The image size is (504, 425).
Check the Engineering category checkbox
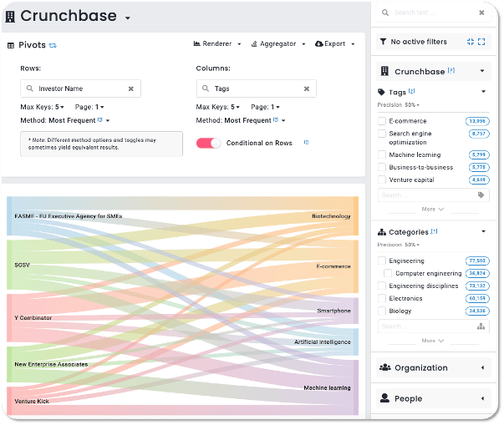tap(382, 261)
